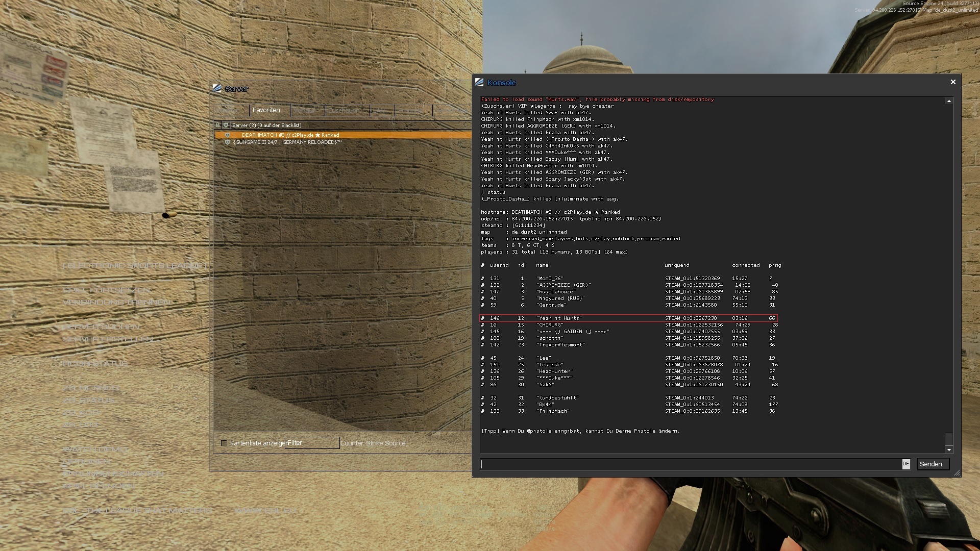
Task: Click the Server window title icon
Action: (x=217, y=88)
